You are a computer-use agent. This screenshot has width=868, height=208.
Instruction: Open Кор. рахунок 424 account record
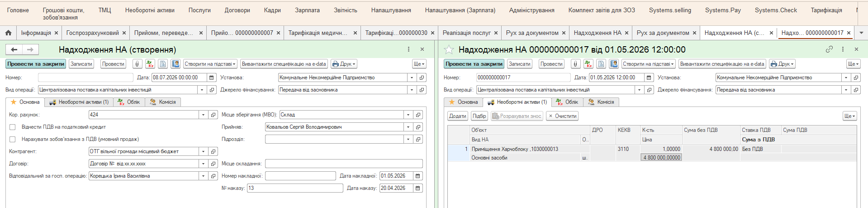coord(213,115)
